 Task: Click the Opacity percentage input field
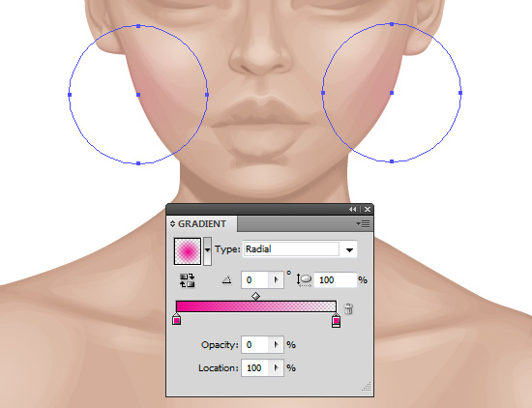click(x=255, y=345)
